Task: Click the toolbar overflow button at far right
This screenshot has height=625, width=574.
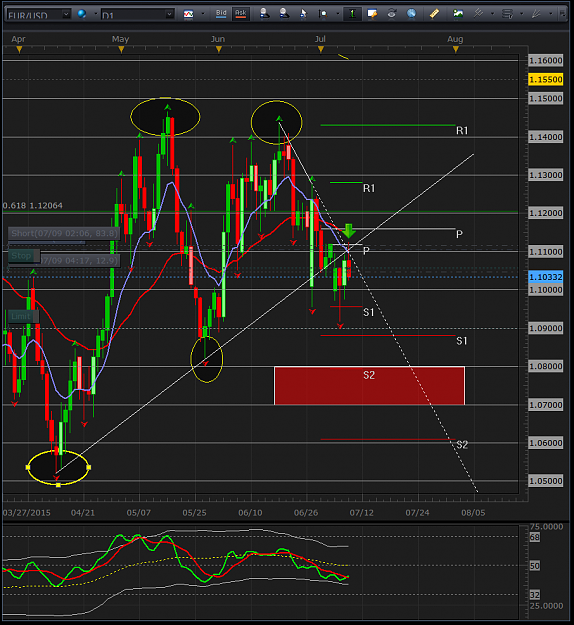Action: pos(562,14)
